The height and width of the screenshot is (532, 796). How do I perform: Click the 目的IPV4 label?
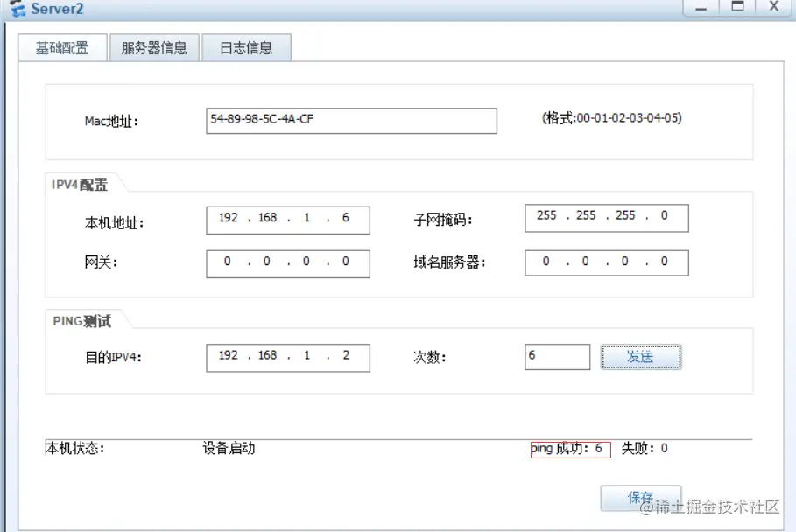113,358
